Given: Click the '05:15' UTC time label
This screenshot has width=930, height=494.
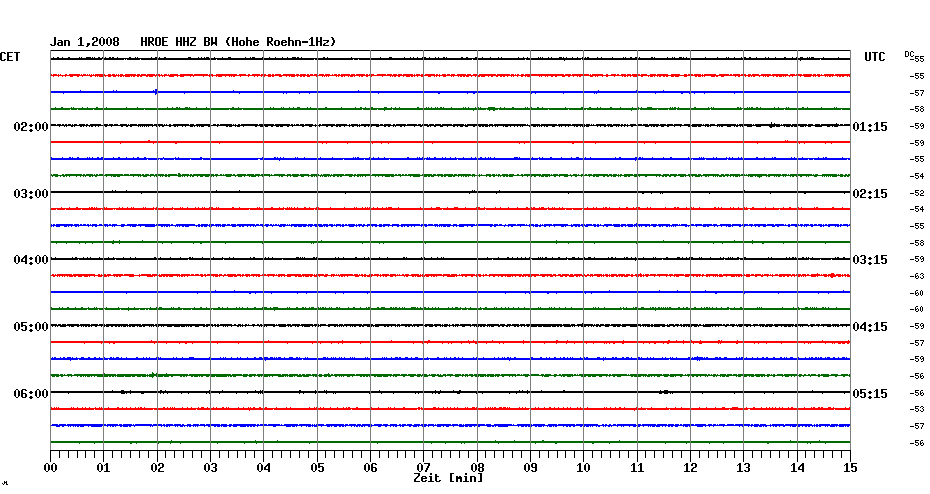Looking at the screenshot, I should (870, 394).
